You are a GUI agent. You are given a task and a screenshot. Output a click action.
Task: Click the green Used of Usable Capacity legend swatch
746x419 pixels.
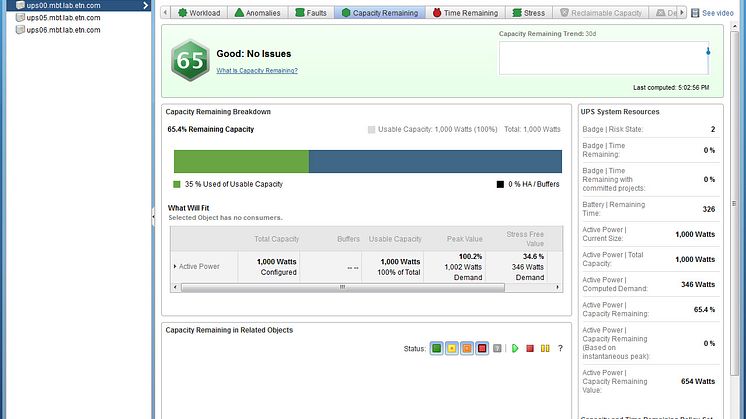coord(177,184)
